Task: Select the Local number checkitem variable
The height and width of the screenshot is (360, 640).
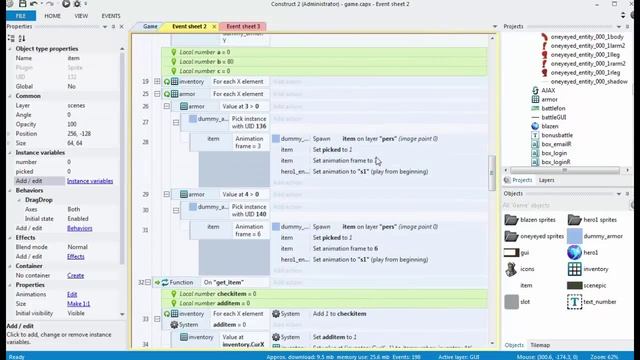Action: click(324, 294)
